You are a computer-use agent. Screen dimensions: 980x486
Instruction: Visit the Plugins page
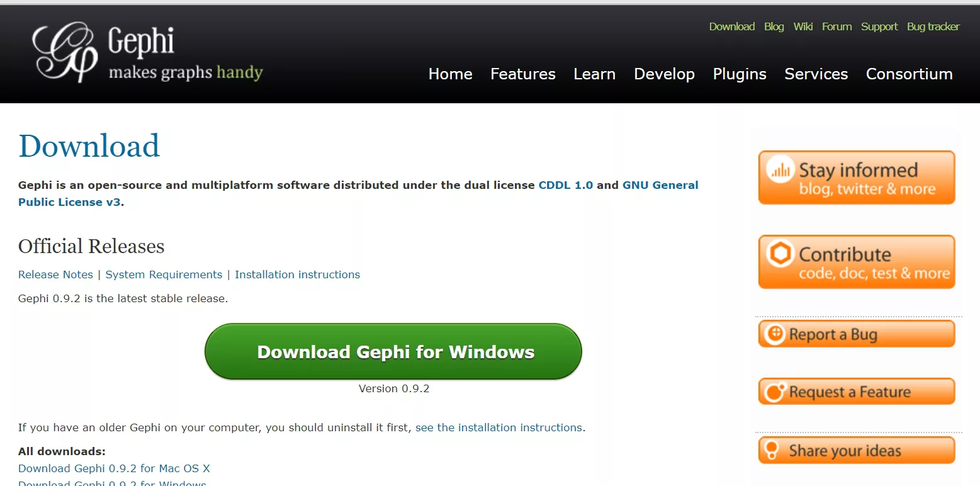point(740,74)
